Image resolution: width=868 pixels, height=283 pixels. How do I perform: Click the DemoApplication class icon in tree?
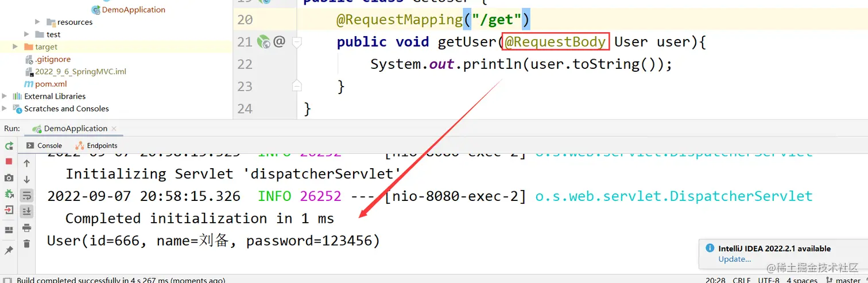pos(96,10)
